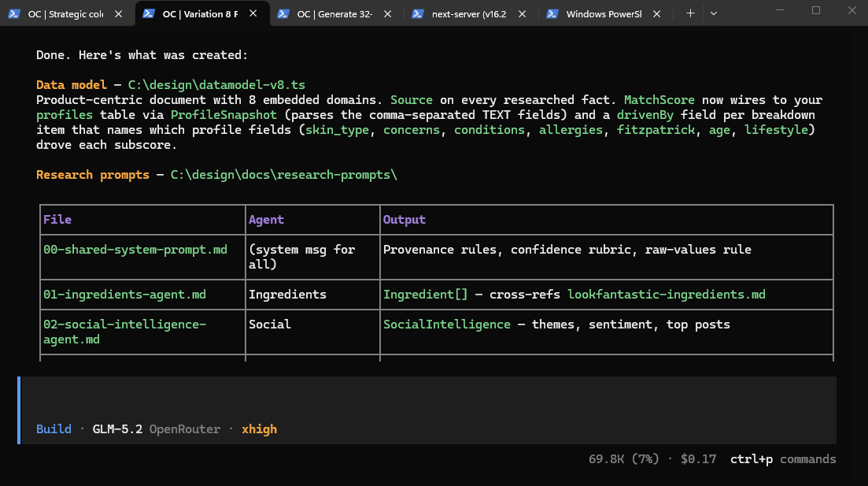868x486 pixels.
Task: Minimize the terminal window
Action: click(x=779, y=10)
